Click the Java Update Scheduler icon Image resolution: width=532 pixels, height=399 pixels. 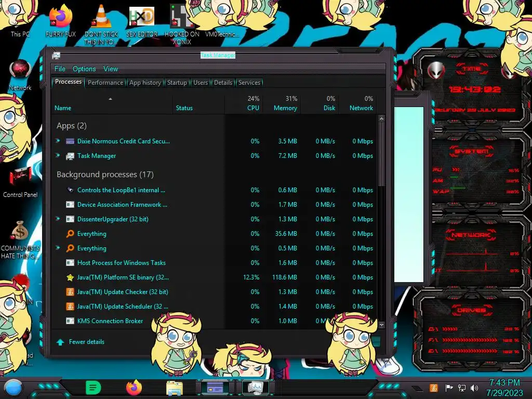click(70, 307)
